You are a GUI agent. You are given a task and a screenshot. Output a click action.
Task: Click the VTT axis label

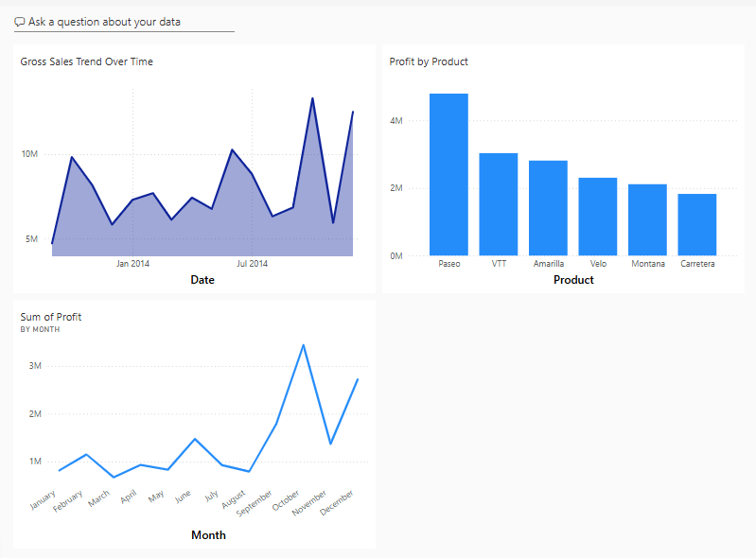pos(499,264)
